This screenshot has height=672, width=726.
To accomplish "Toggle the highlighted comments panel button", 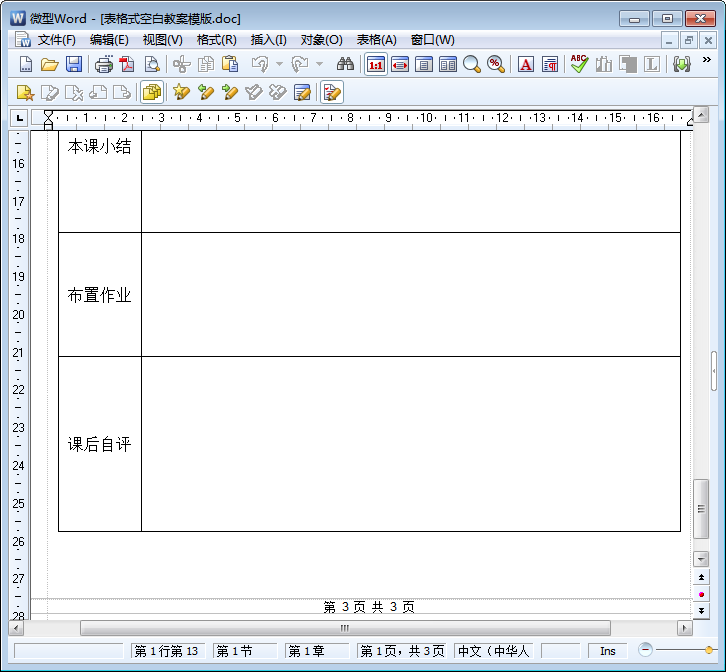I will [x=152, y=92].
